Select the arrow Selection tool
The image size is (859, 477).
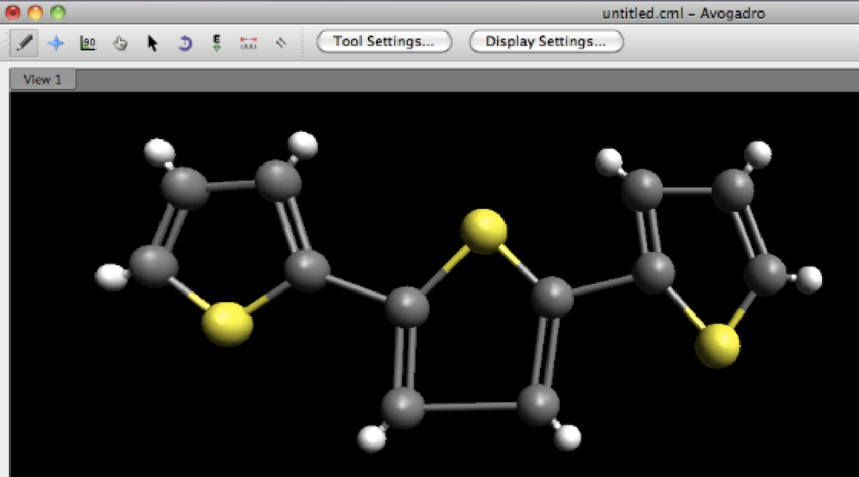coord(152,43)
